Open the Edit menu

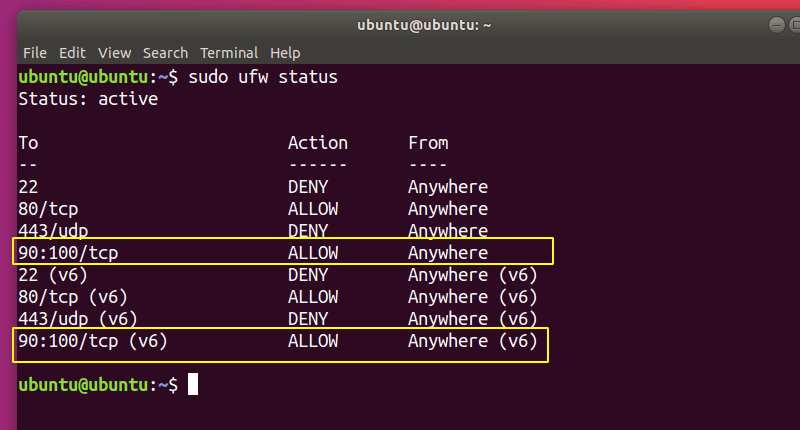coord(72,52)
